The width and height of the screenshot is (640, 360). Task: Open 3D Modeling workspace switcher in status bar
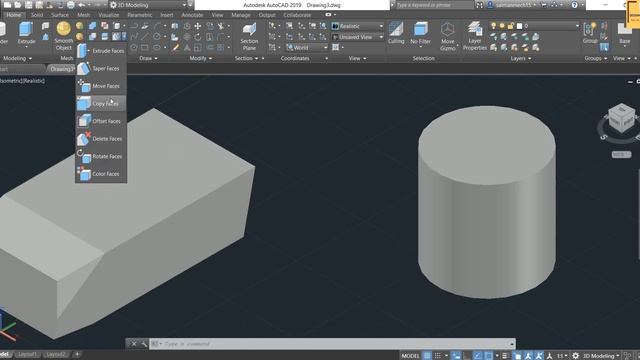(x=601, y=356)
